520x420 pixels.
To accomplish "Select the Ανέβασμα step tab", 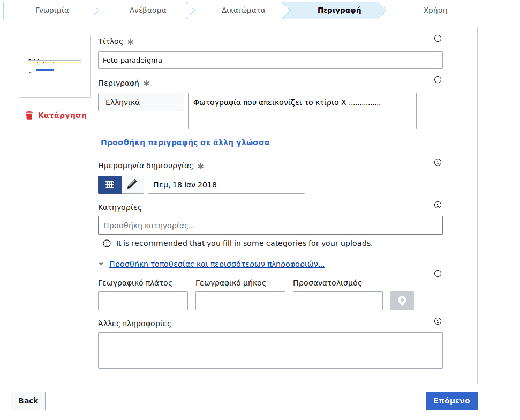I will point(148,10).
